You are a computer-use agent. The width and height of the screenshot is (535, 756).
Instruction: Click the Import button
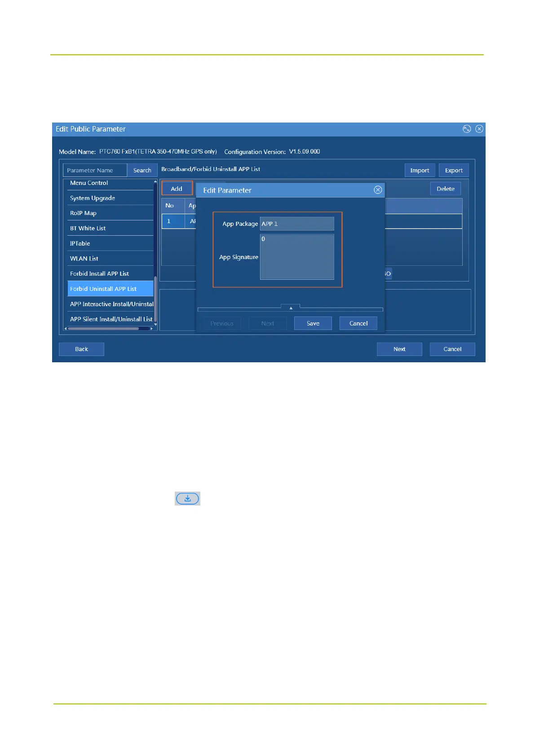click(420, 170)
